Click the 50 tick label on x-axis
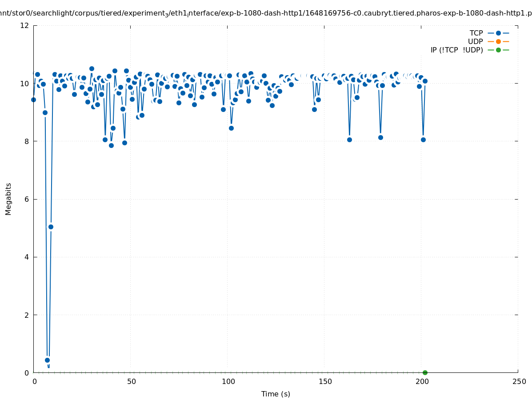Viewport: 532px width, 400px height. pos(131,381)
